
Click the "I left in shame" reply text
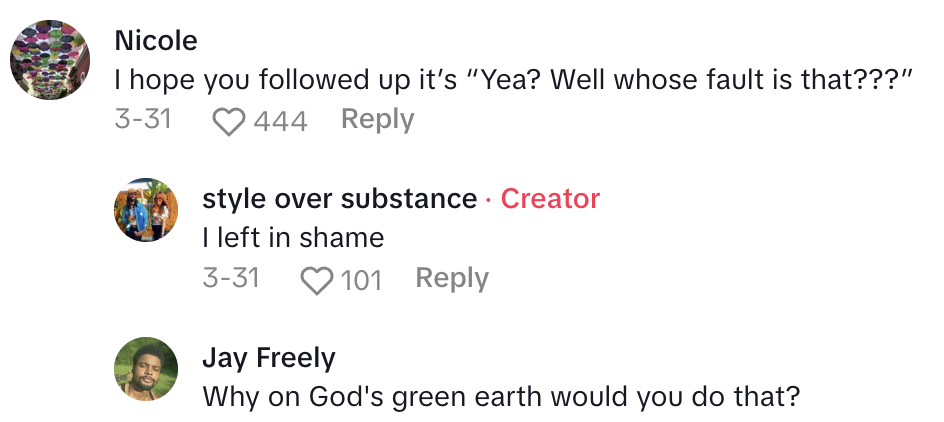pos(293,238)
